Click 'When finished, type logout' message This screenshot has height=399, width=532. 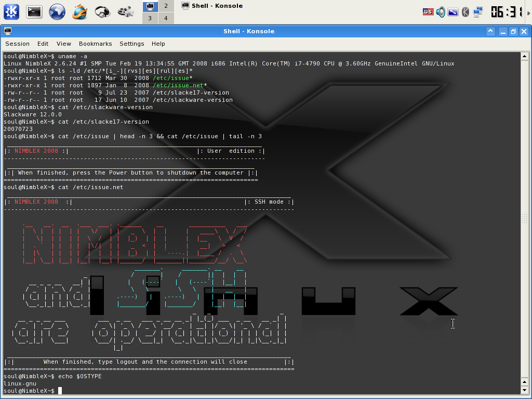pos(145,362)
